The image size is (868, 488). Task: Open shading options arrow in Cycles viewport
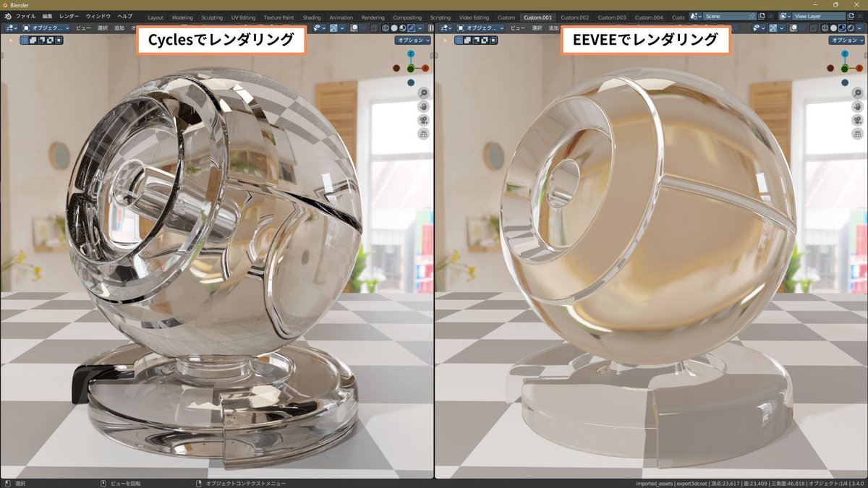pyautogui.click(x=420, y=28)
